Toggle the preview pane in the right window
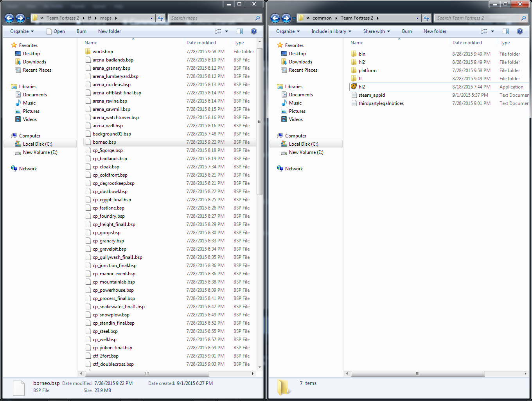 tap(506, 31)
